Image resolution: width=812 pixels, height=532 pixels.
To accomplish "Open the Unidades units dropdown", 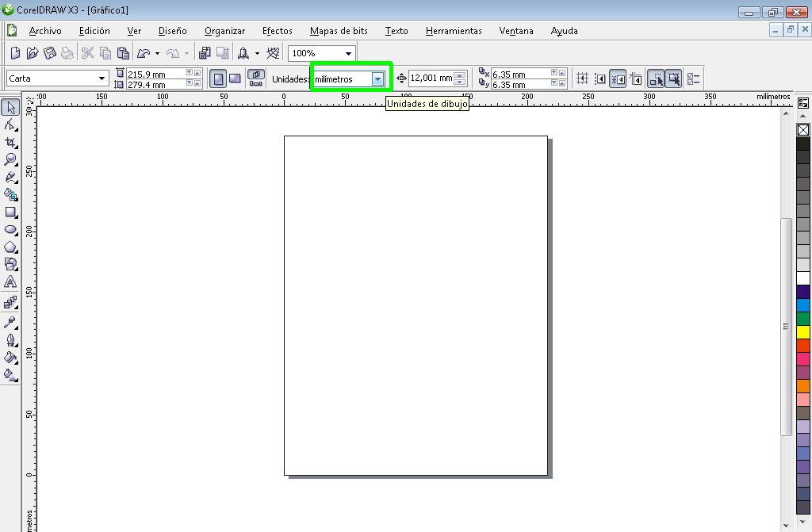I will click(x=378, y=78).
